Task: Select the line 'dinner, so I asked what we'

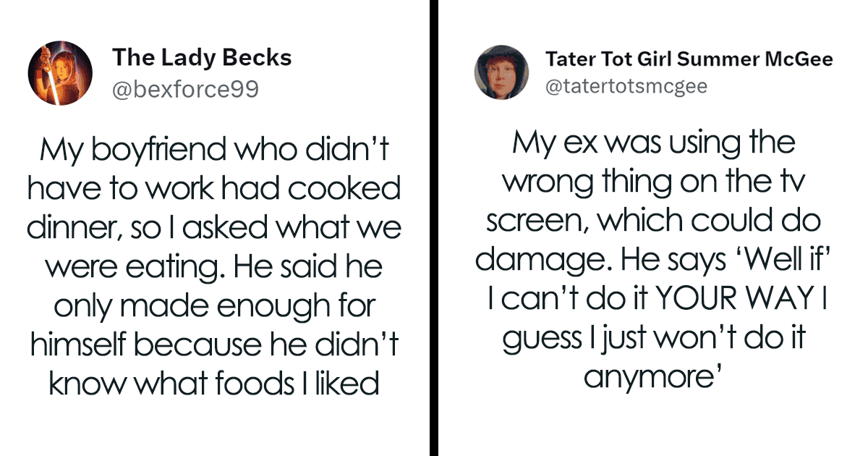Action: coord(214,229)
